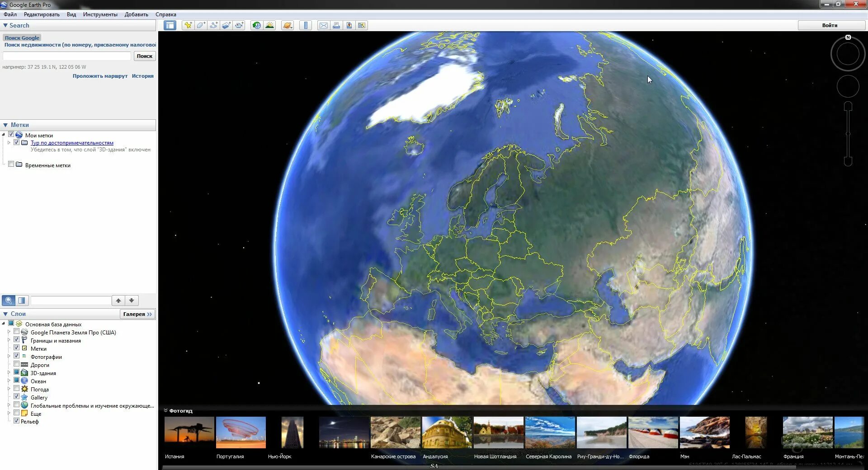This screenshot has height=470, width=868.
Task: Click the Move joystick below the compass
Action: tap(848, 86)
